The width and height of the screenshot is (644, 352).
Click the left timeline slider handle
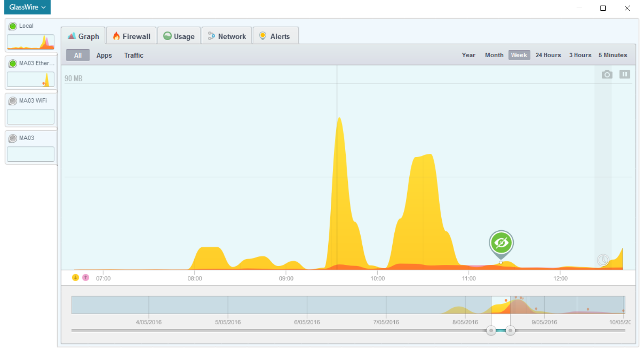pyautogui.click(x=491, y=331)
